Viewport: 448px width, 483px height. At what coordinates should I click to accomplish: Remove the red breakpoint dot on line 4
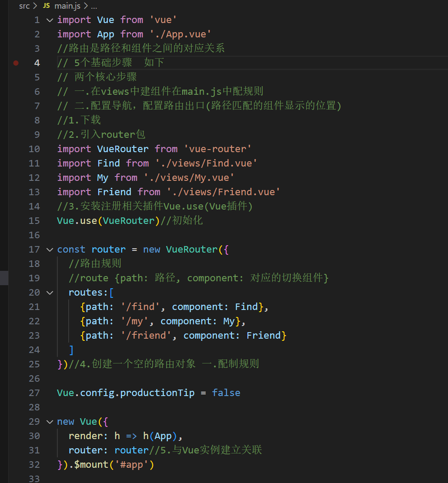point(16,63)
